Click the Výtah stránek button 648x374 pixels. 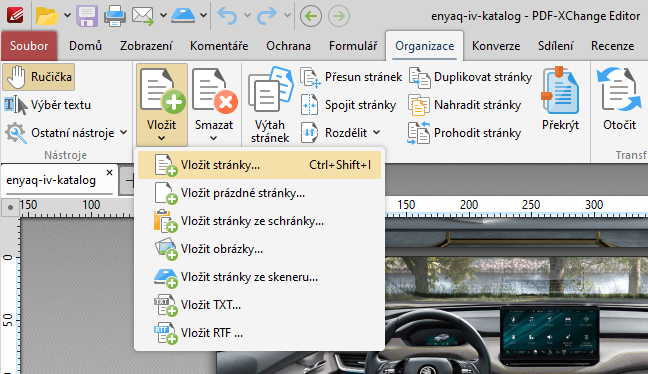[x=270, y=105]
